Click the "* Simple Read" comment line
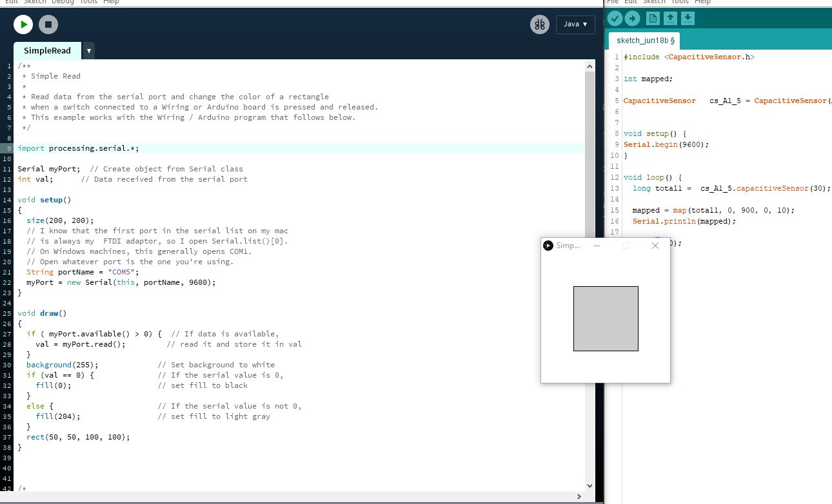 51,76
